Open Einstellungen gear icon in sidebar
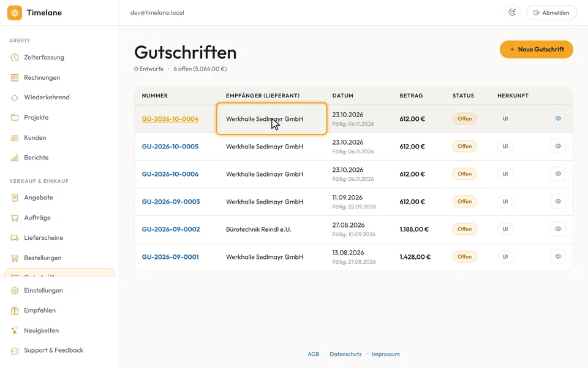Viewport: 588px width, 368px height. pyautogui.click(x=15, y=291)
